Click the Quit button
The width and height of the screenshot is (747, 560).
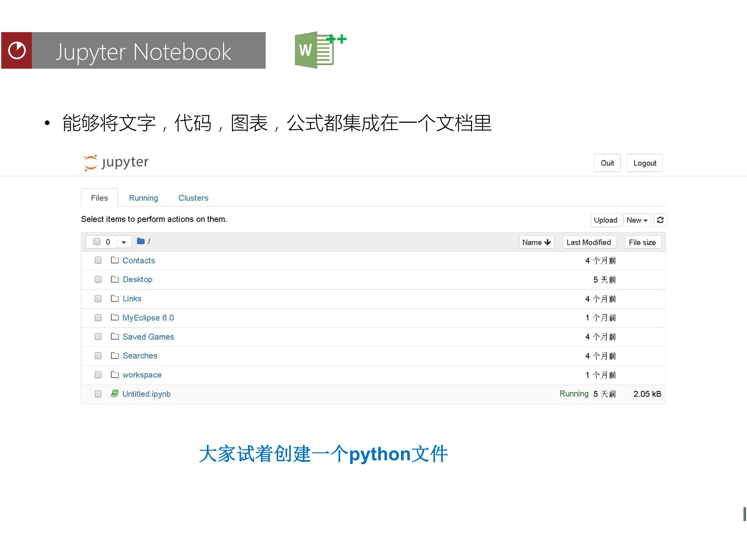tap(607, 163)
